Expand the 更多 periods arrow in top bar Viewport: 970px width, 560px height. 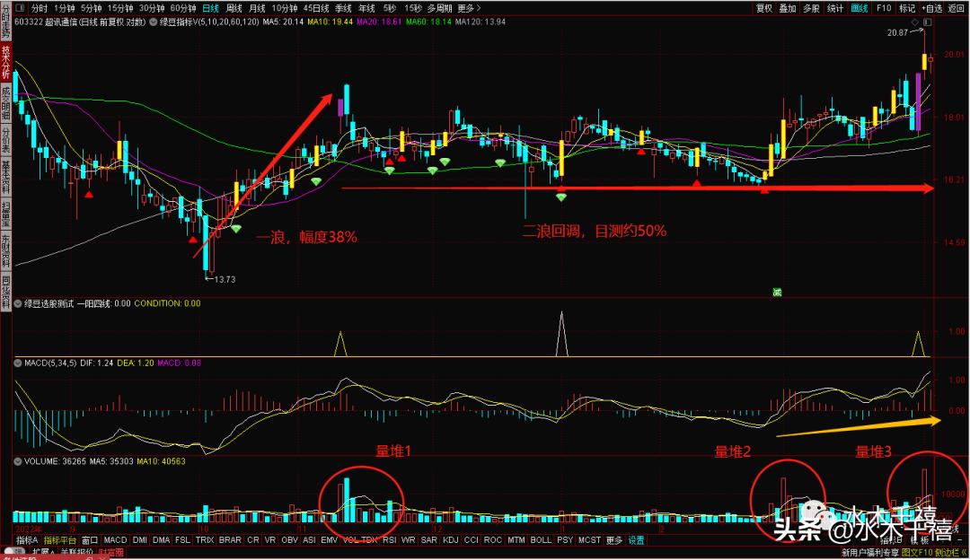(478, 8)
